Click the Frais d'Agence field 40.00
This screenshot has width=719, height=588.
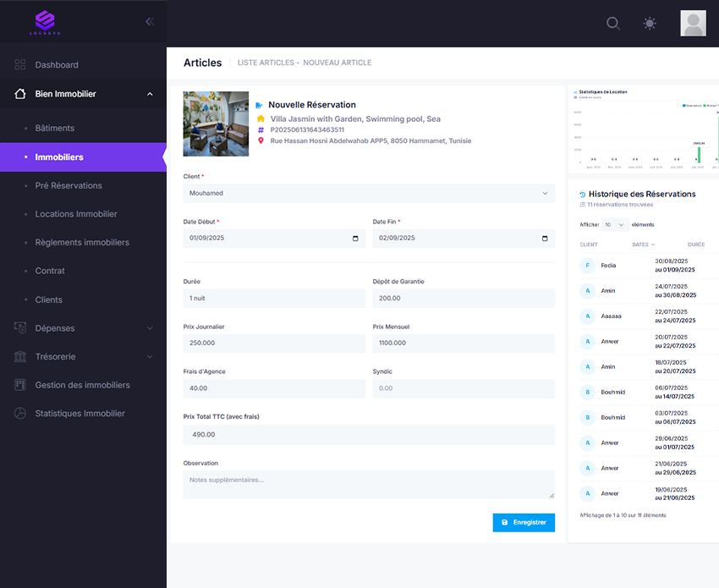coord(274,388)
